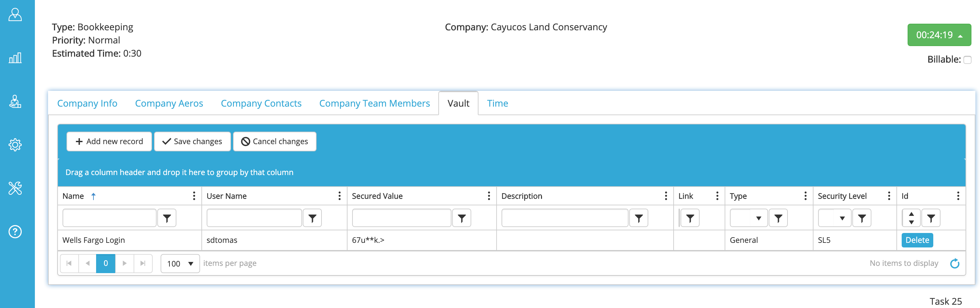
Task: Open the tools wrench sidebar icon
Action: pos(15,188)
